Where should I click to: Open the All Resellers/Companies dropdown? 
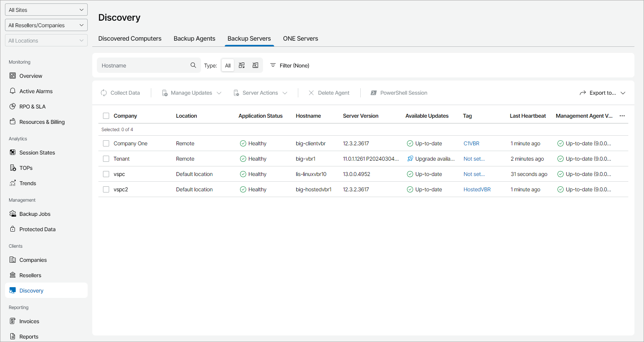46,25
